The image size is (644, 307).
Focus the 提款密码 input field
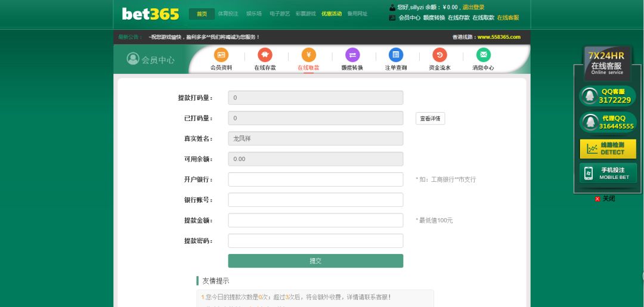pyautogui.click(x=315, y=241)
